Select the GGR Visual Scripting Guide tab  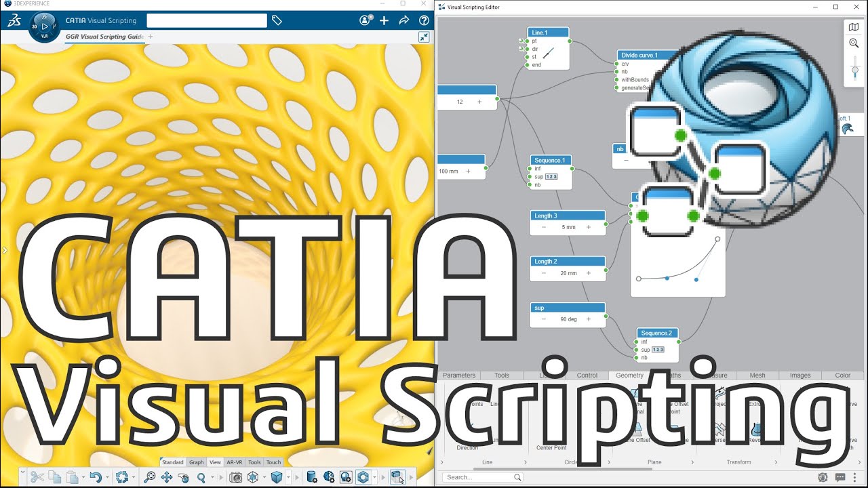(x=104, y=37)
